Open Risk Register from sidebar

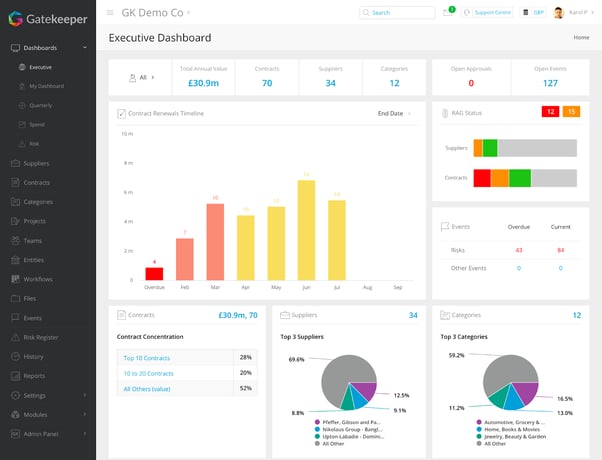41,337
